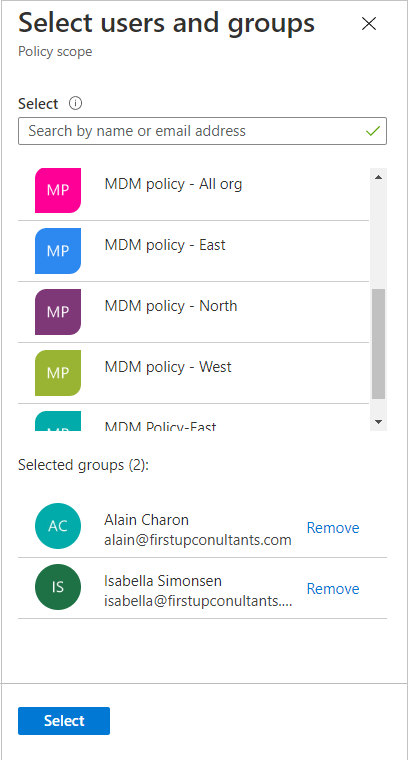Pick MDM policy - West from list
This screenshot has height=760, width=408.
(193, 373)
